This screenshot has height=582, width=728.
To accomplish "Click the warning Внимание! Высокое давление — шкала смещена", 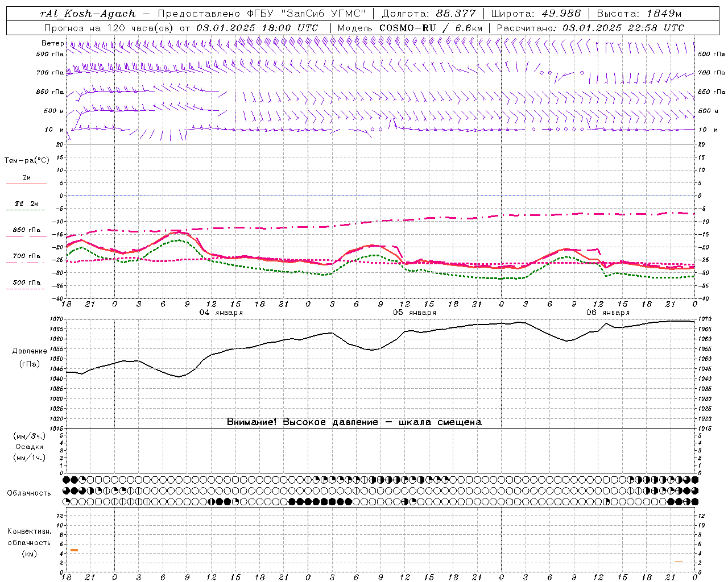I will 354,422.
